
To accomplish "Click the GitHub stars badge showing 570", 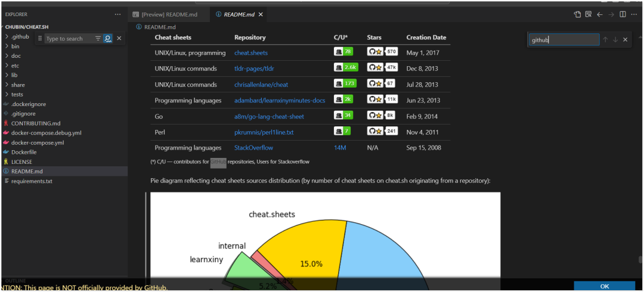I will (382, 52).
